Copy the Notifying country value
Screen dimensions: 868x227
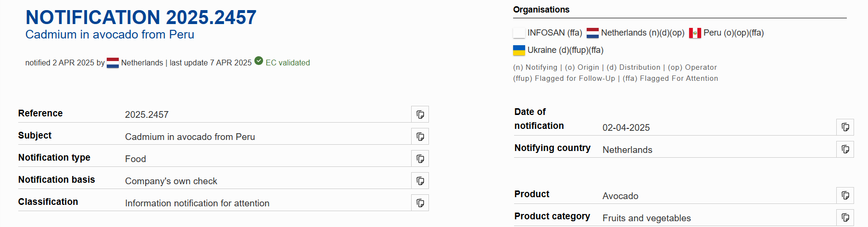tap(845, 150)
